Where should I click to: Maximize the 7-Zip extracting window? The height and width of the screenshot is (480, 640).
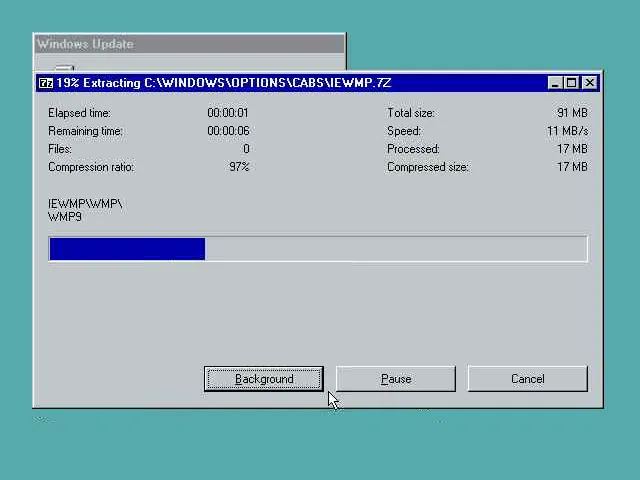[x=571, y=83]
